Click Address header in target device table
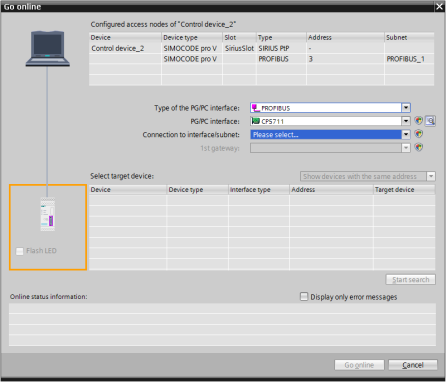Image resolution: width=446 pixels, height=382 pixels. point(331,190)
